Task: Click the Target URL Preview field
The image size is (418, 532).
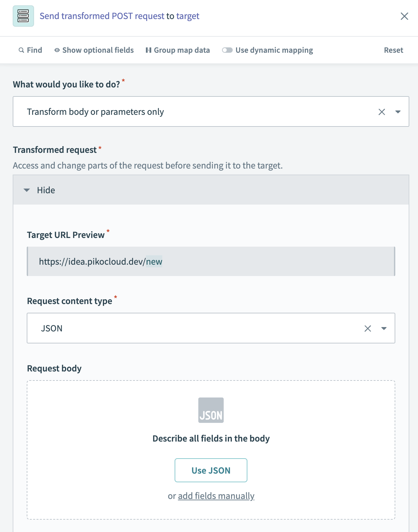Action: pos(210,261)
